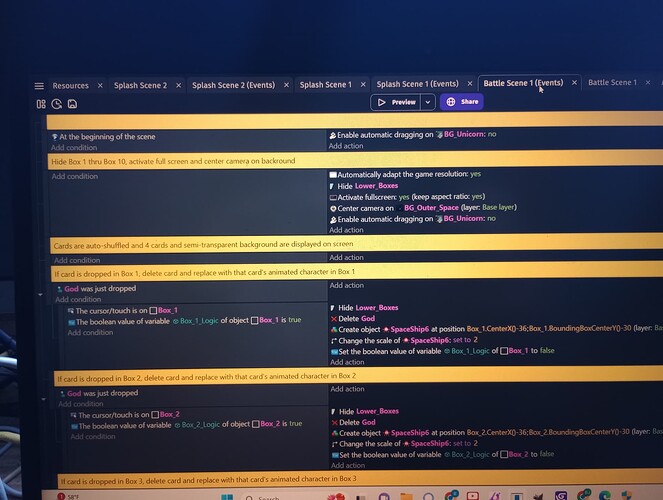663x500 pixels.
Task: Open the Splash Scene 2 (Events) tab
Action: 233,85
